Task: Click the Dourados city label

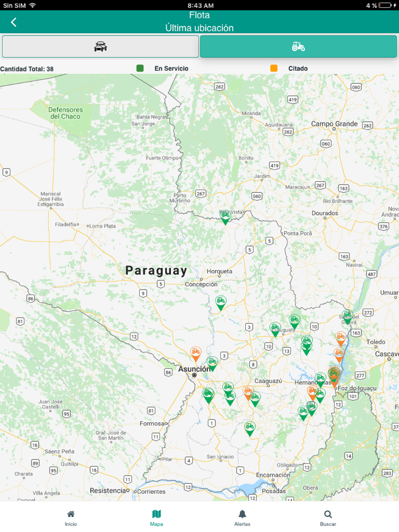Action: point(325,213)
